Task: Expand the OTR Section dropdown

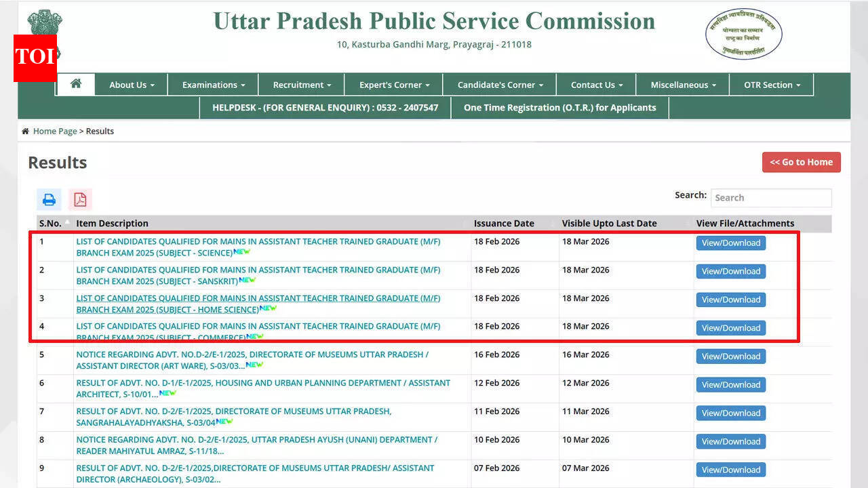Action: point(771,84)
